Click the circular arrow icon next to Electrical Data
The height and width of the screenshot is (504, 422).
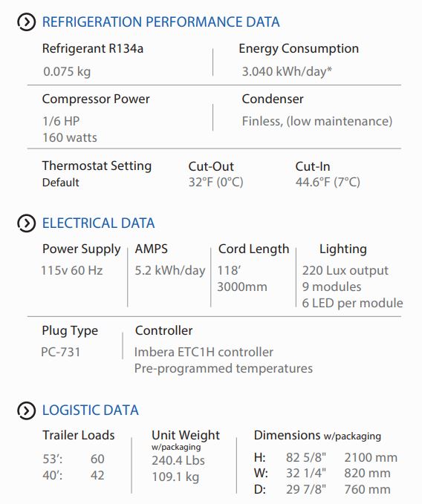coord(26,223)
